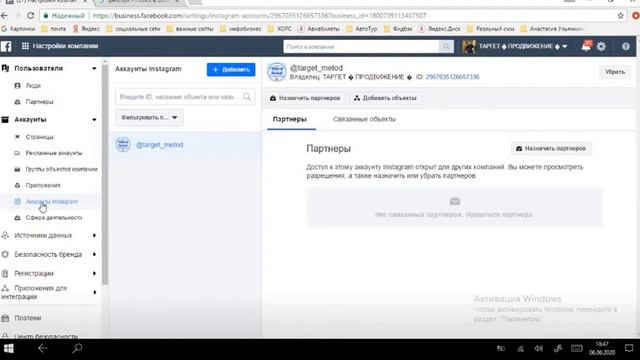Image resolution: width=640 pixels, height=360 pixels.
Task: Click the account ID link
Action: point(452,77)
